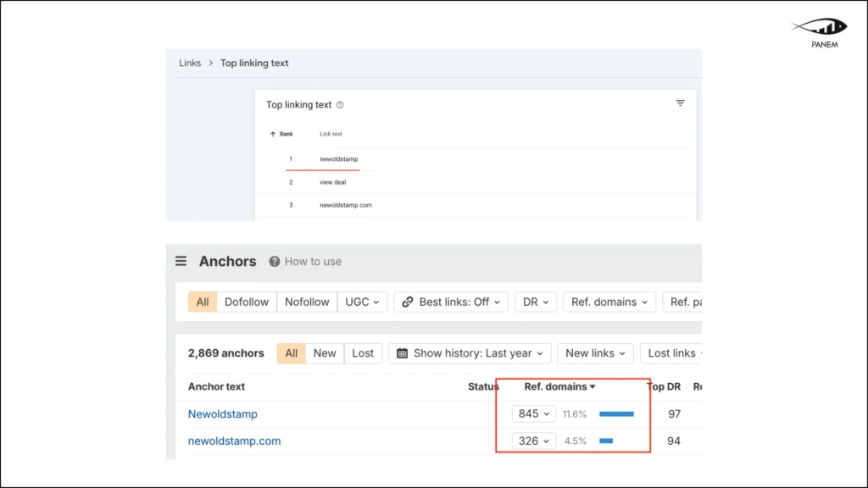Click the newoldstamp com link text row

pos(475,205)
